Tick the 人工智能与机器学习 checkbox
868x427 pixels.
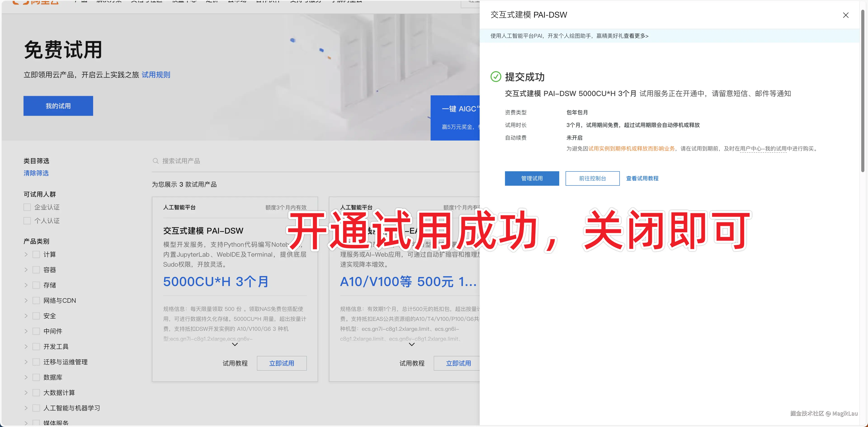point(36,408)
